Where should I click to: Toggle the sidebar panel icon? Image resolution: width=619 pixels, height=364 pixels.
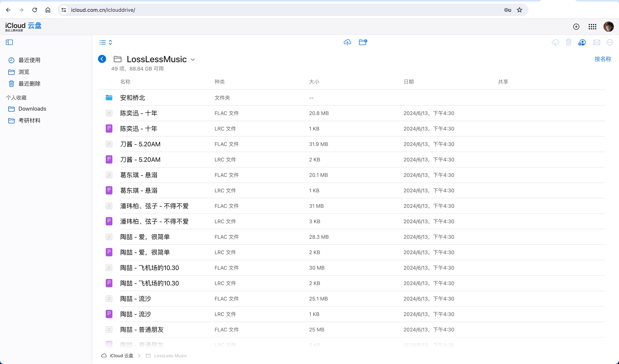(x=9, y=42)
